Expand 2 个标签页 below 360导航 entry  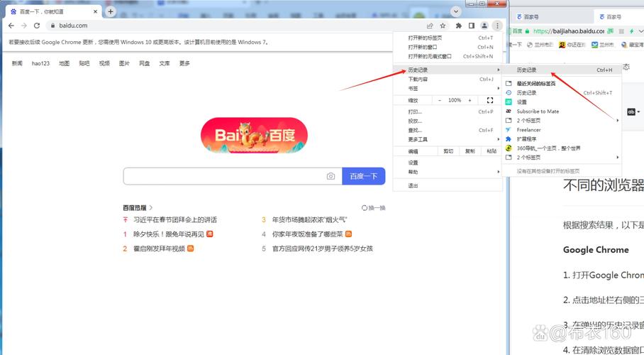pos(561,158)
